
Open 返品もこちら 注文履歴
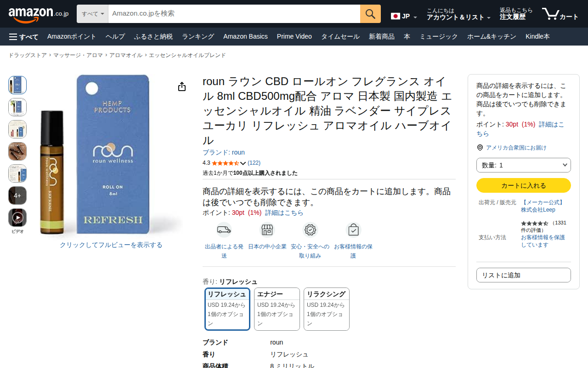(516, 14)
